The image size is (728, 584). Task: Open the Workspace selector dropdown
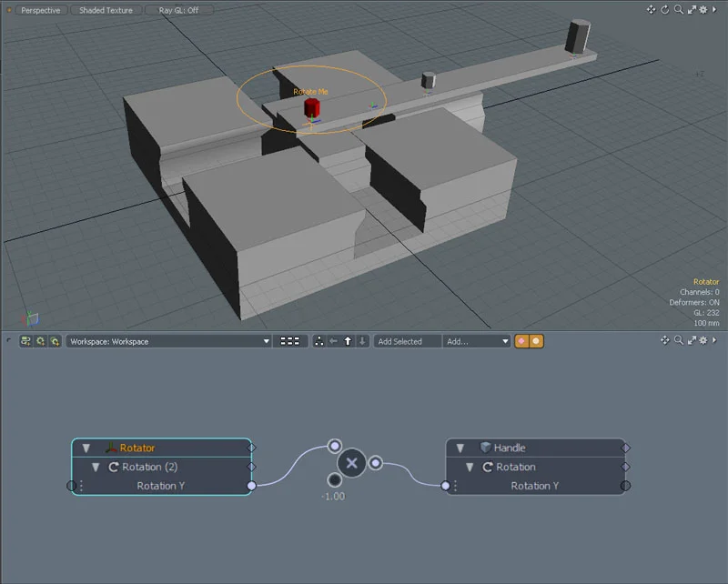(x=164, y=341)
